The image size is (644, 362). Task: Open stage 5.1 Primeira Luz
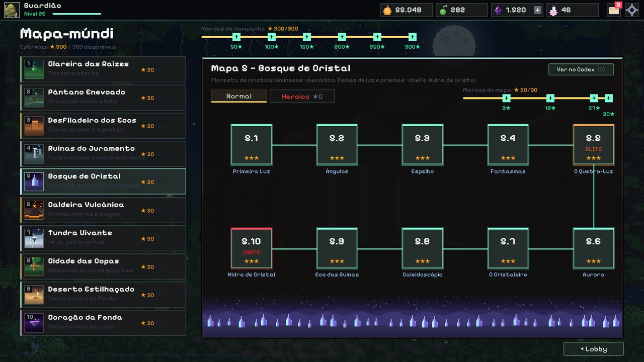pyautogui.click(x=252, y=144)
